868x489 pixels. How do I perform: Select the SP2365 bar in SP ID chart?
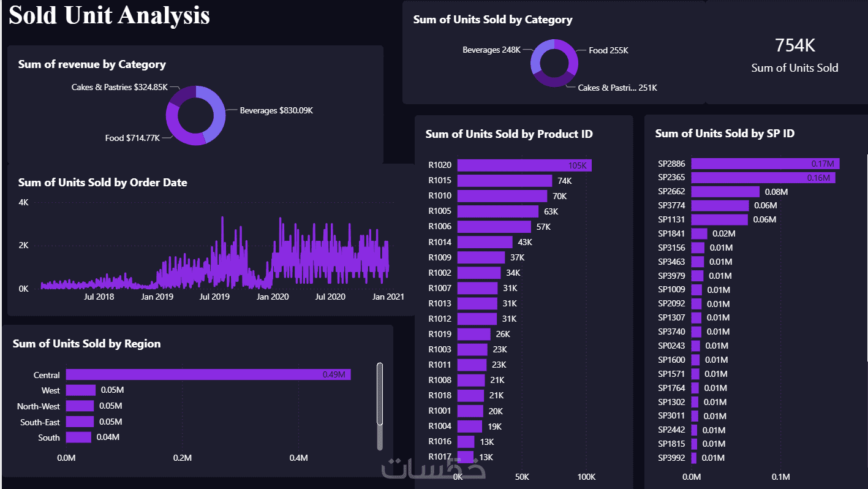click(763, 178)
